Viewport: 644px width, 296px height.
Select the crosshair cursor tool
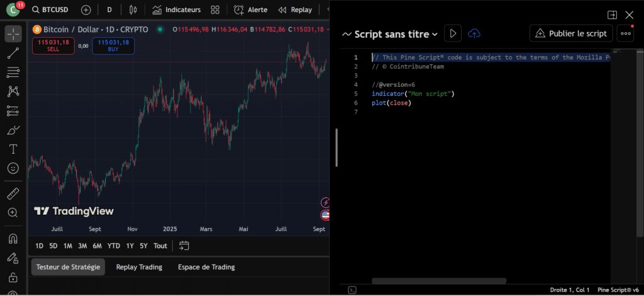click(x=13, y=34)
